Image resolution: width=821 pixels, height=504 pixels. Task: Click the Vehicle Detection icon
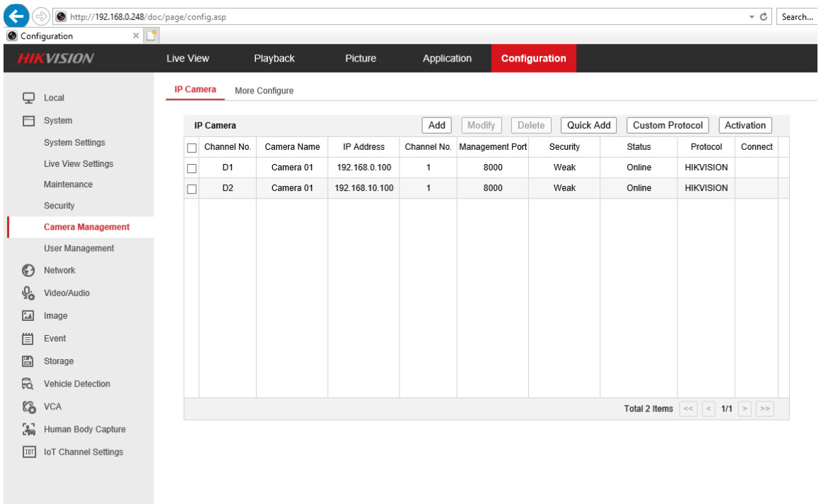click(x=29, y=384)
